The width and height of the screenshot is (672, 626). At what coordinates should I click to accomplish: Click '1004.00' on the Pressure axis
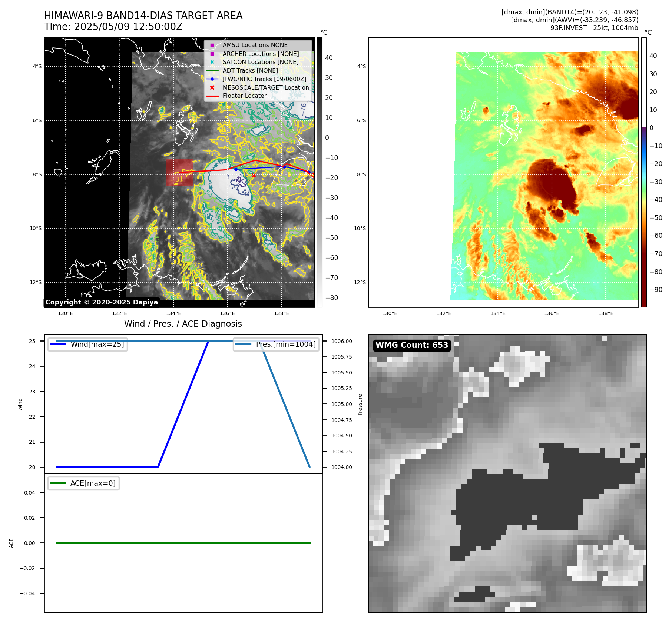342,467
